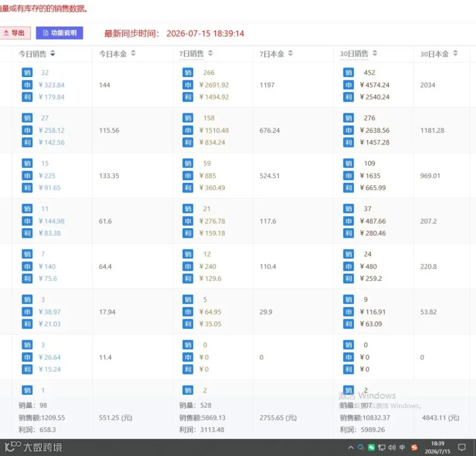The width and height of the screenshot is (476, 456).
Task: Sort by 今日本金 column arrows
Action: pos(133,54)
